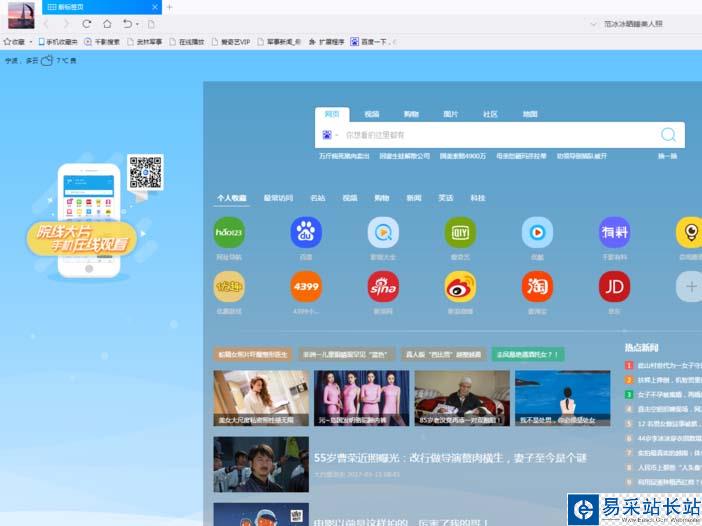Switch to the 新闻 category tab
This screenshot has height=526, width=702.
(414, 198)
